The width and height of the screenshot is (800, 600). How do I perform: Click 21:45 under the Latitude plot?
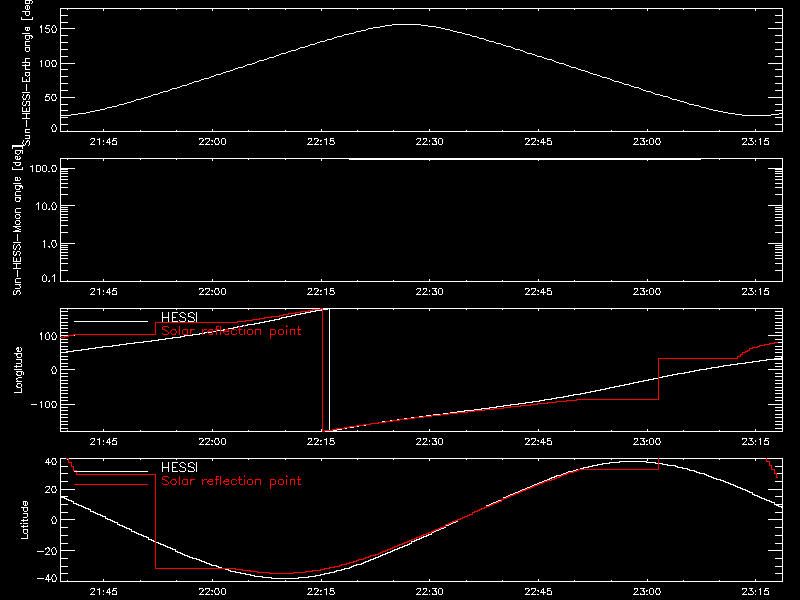click(x=104, y=592)
